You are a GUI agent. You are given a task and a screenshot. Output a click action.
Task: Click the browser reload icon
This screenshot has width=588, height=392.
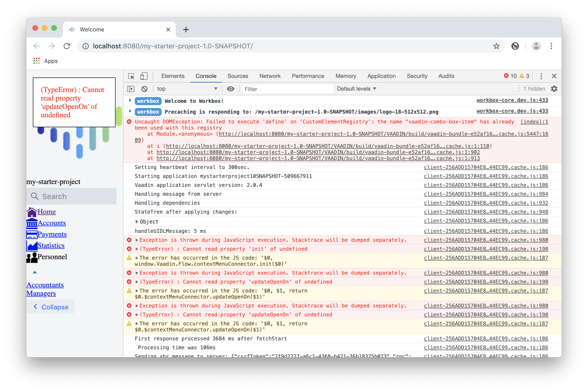click(67, 46)
